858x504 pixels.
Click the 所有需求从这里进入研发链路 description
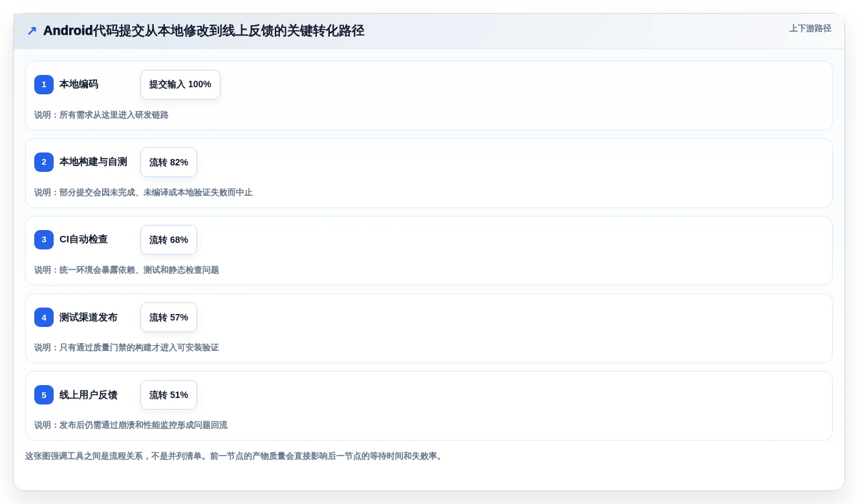click(x=102, y=115)
